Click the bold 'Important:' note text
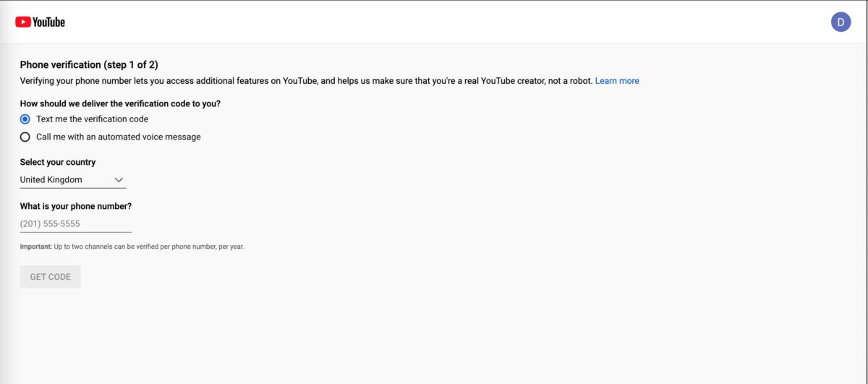This screenshot has height=384, width=868. point(36,247)
